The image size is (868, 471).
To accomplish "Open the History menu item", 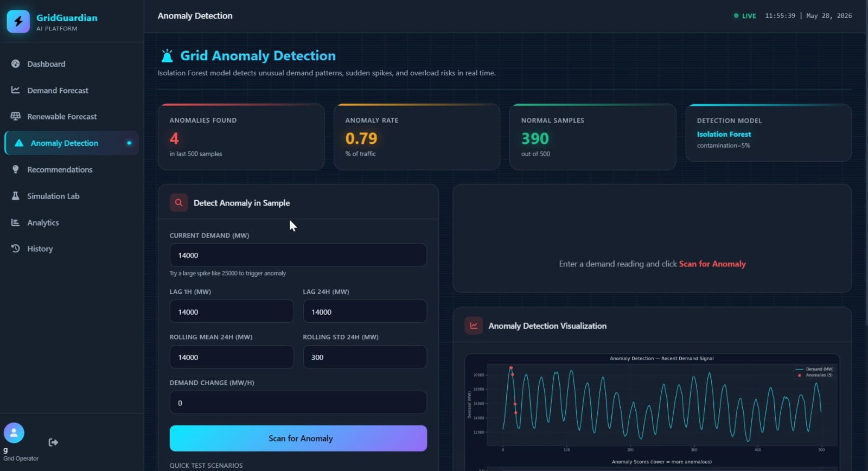I will tap(72, 249).
